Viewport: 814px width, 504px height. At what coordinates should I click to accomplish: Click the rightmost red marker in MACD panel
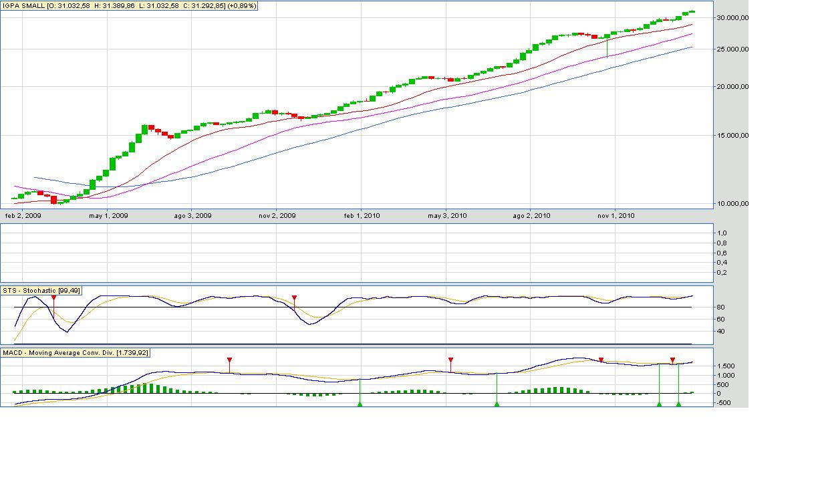(x=672, y=360)
